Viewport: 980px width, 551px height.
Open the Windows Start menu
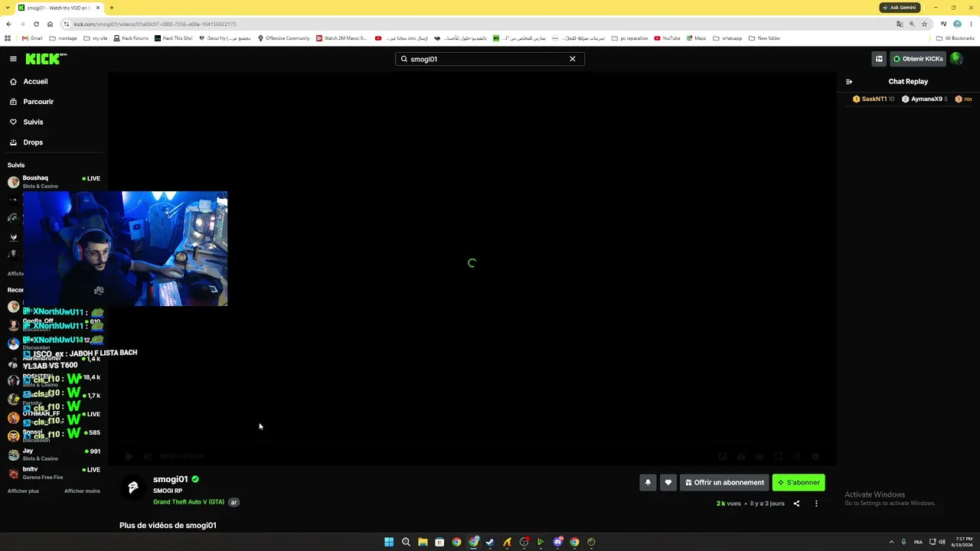click(389, 542)
